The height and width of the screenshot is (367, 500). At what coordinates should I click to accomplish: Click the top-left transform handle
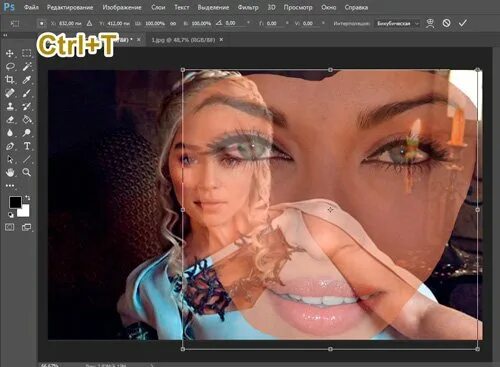click(x=183, y=70)
